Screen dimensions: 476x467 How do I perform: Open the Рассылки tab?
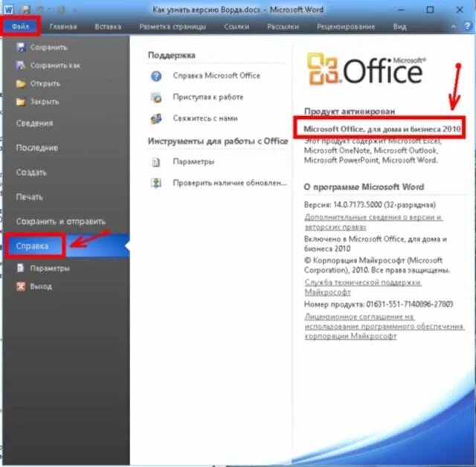click(x=283, y=27)
